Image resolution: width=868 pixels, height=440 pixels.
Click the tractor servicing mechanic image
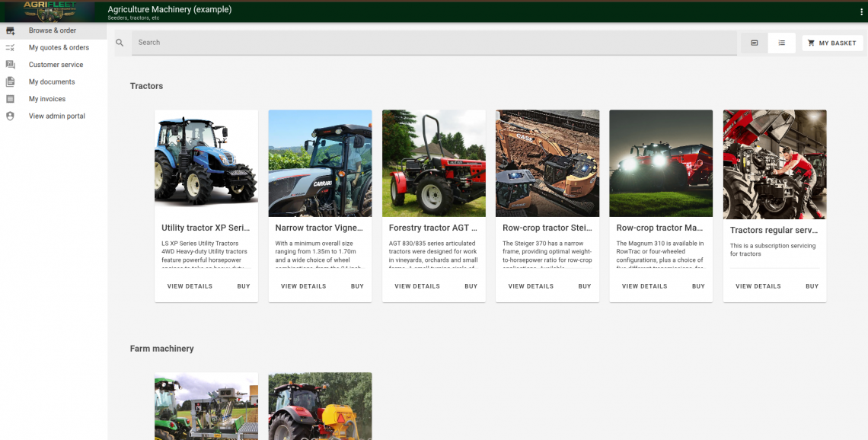click(775, 164)
